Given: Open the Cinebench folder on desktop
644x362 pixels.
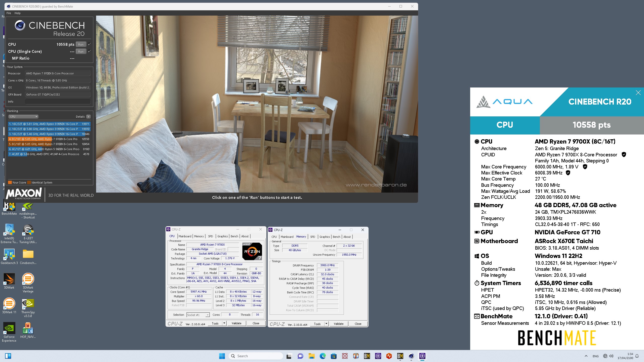Looking at the screenshot, I should pyautogui.click(x=28, y=256).
